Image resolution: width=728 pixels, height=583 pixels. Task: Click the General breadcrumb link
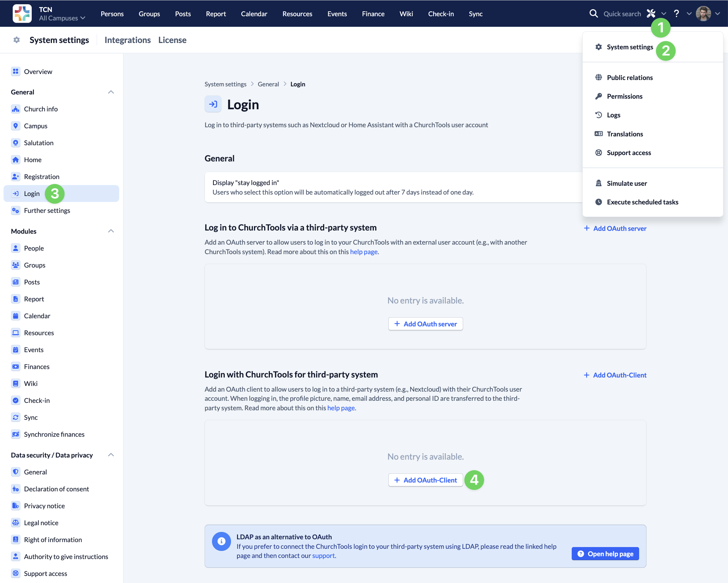pos(268,84)
